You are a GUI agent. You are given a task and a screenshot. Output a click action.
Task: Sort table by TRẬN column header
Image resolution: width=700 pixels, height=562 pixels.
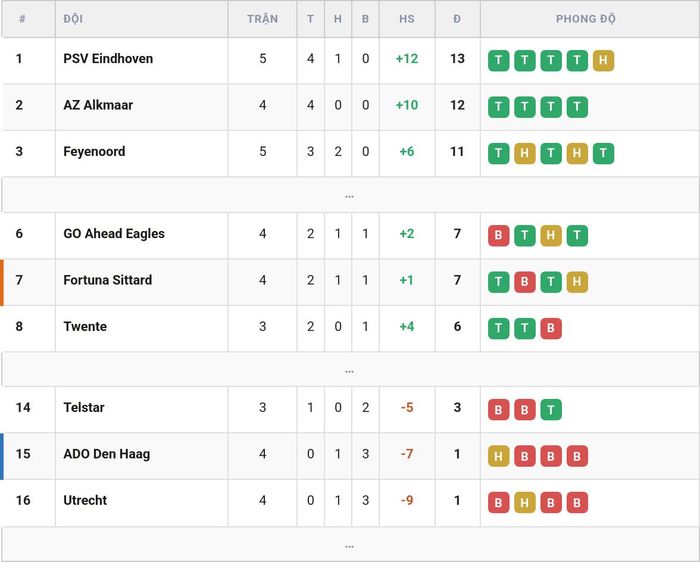click(x=262, y=19)
